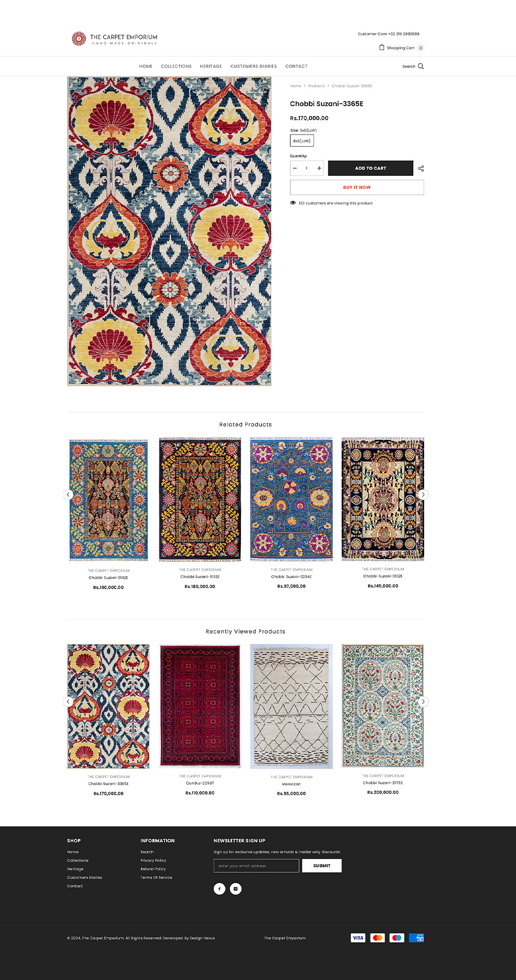This screenshot has height=980, width=516.
Task: Focus the newsletter email address field
Action: click(256, 865)
